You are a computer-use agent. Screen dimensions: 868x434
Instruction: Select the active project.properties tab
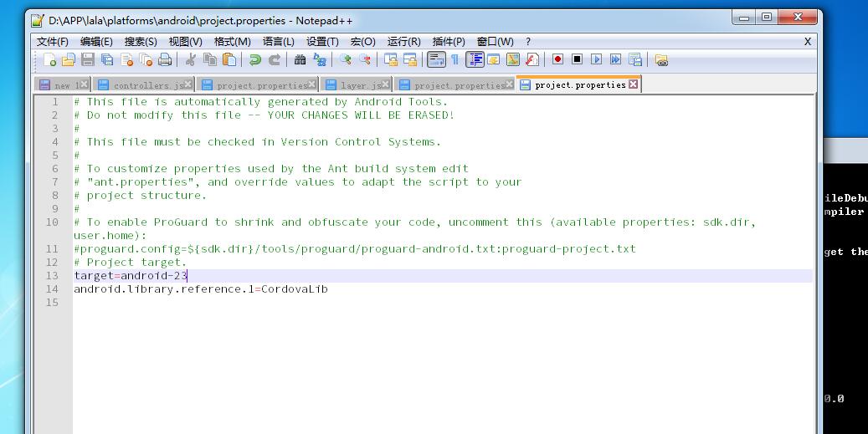tap(578, 84)
